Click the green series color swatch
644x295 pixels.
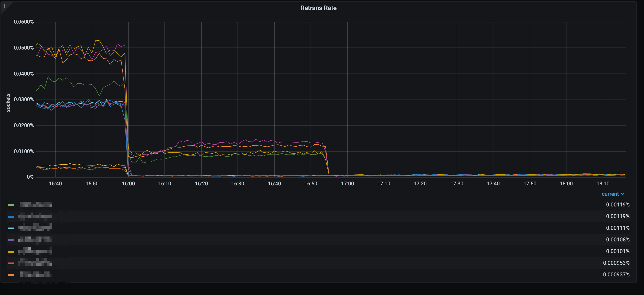point(11,205)
